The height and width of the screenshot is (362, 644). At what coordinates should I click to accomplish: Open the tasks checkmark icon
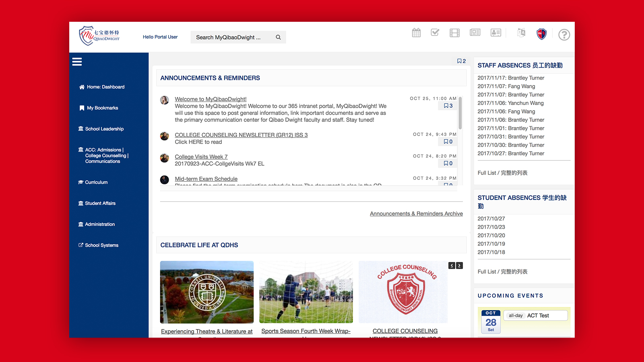pyautogui.click(x=435, y=33)
